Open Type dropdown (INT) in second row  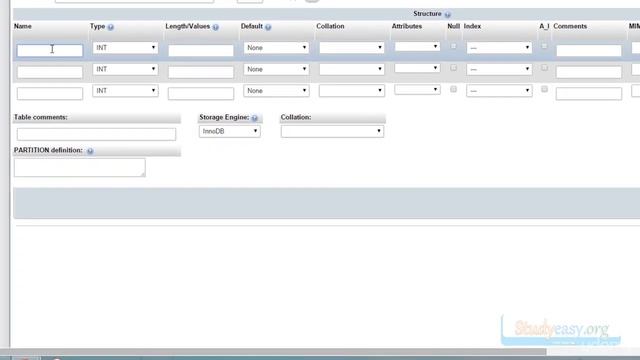coord(125,69)
